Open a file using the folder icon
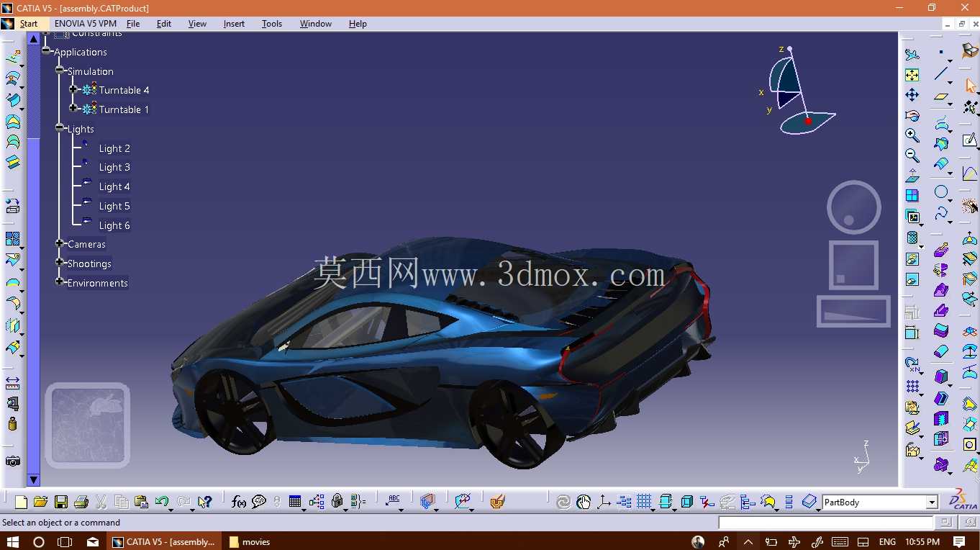This screenshot has width=980, height=550. pos(40,502)
